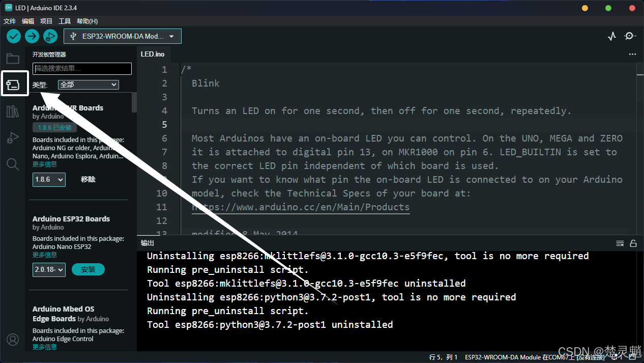This screenshot has height=363, width=644.
Task: Click the Arduino Mbed OS Edge Boards title
Action: coord(63,314)
